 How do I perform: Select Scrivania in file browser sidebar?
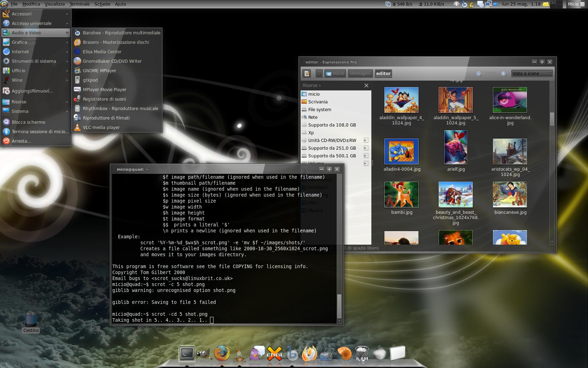coord(336,102)
